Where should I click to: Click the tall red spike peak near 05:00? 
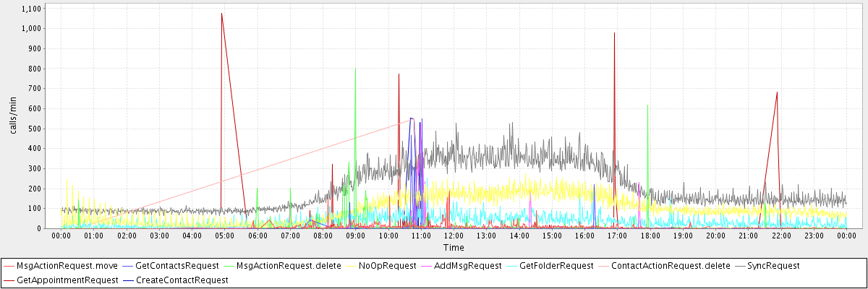[x=221, y=14]
